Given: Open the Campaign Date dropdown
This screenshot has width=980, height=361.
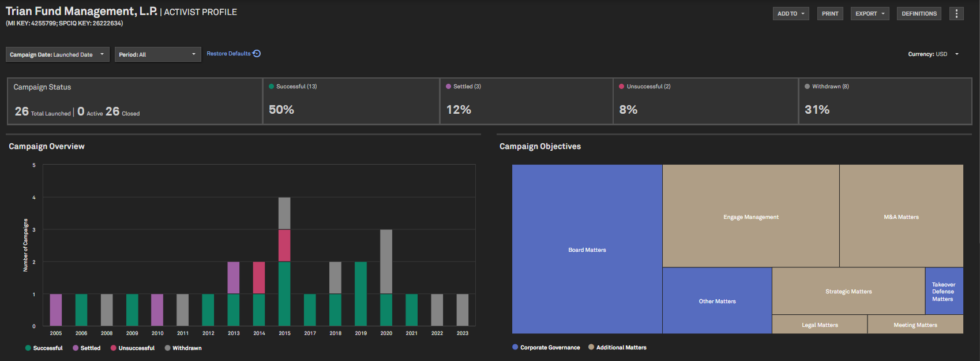Looking at the screenshot, I should click(x=57, y=54).
